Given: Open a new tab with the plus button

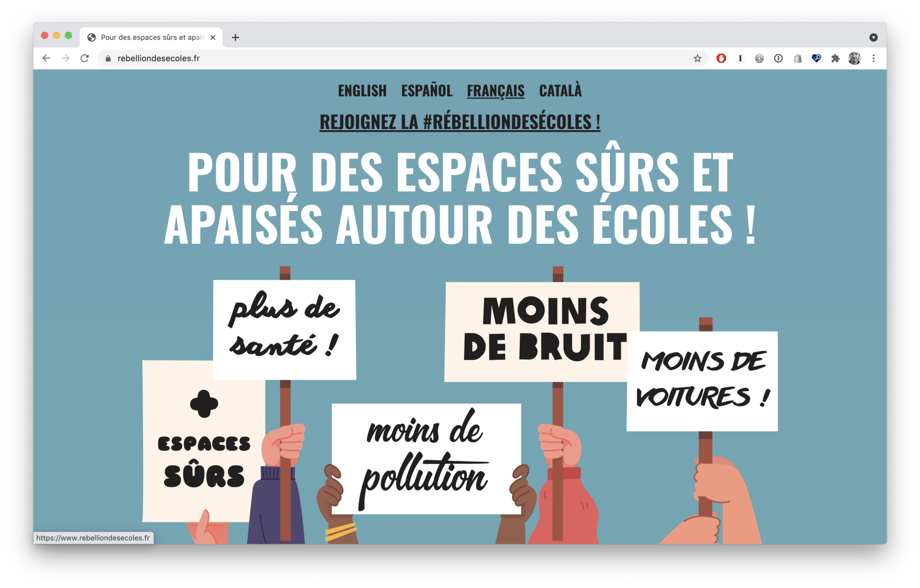Looking at the screenshot, I should point(235,37).
